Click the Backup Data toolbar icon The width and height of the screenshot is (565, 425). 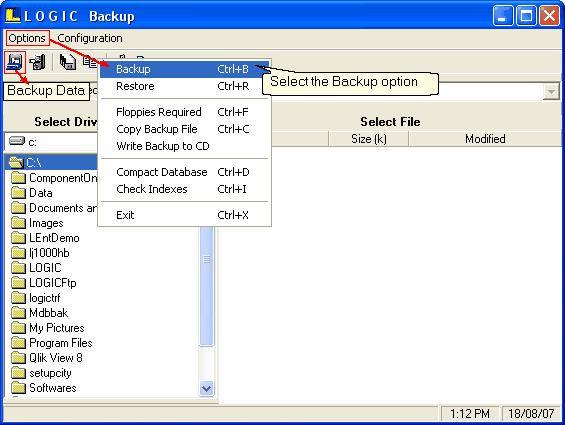tap(14, 62)
